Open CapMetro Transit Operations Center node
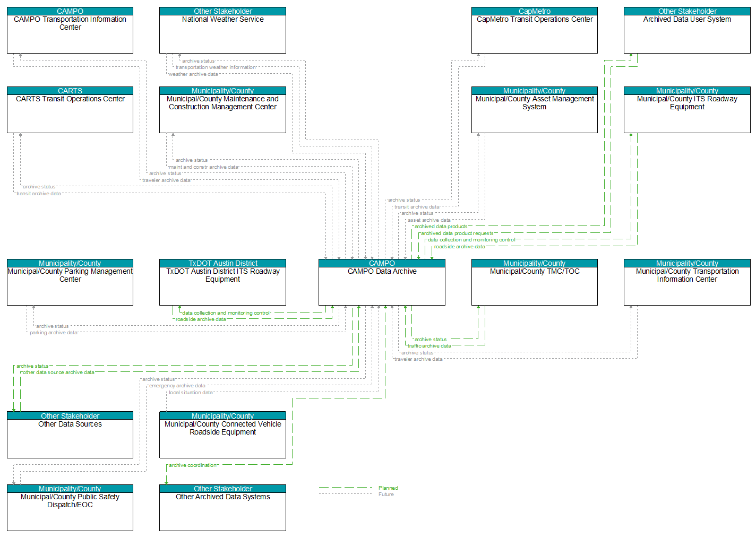756x538 pixels. pyautogui.click(x=535, y=30)
